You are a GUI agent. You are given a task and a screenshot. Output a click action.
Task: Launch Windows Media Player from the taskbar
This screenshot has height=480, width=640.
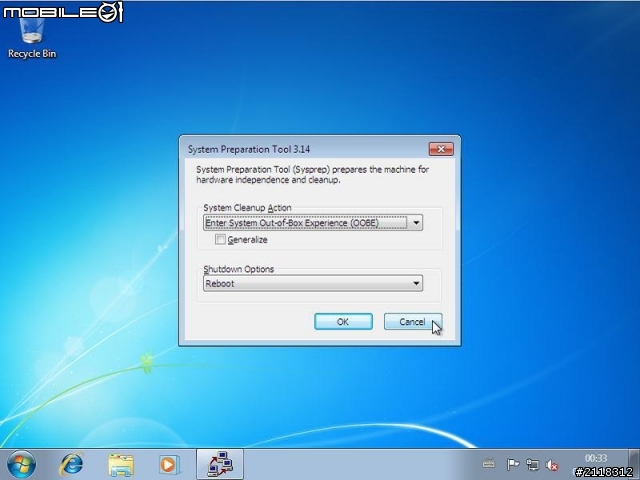[169, 465]
